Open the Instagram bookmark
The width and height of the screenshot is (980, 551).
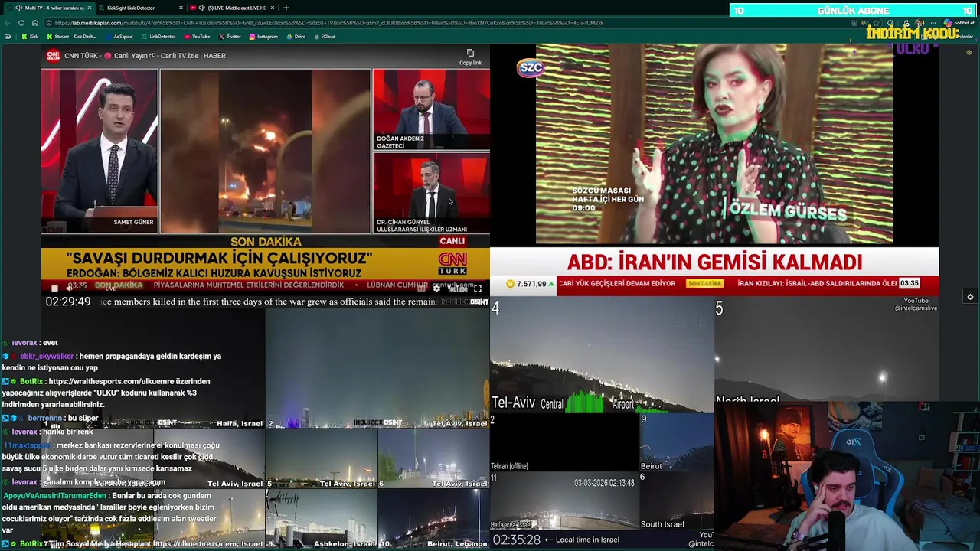click(263, 37)
